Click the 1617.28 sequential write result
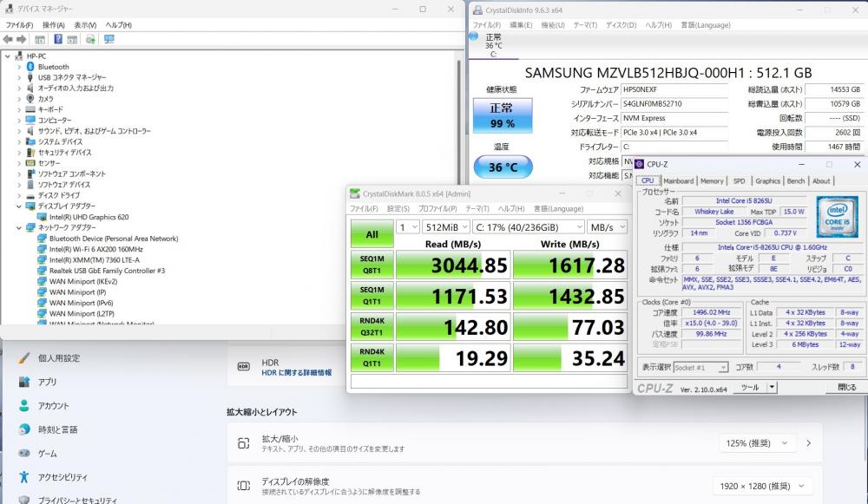Image resolution: width=868 pixels, height=504 pixels. (570, 265)
